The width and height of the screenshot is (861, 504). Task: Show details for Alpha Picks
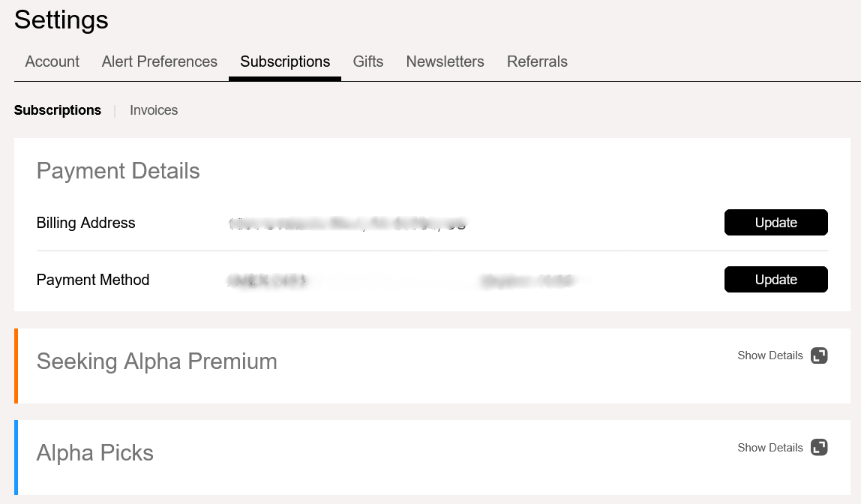769,447
